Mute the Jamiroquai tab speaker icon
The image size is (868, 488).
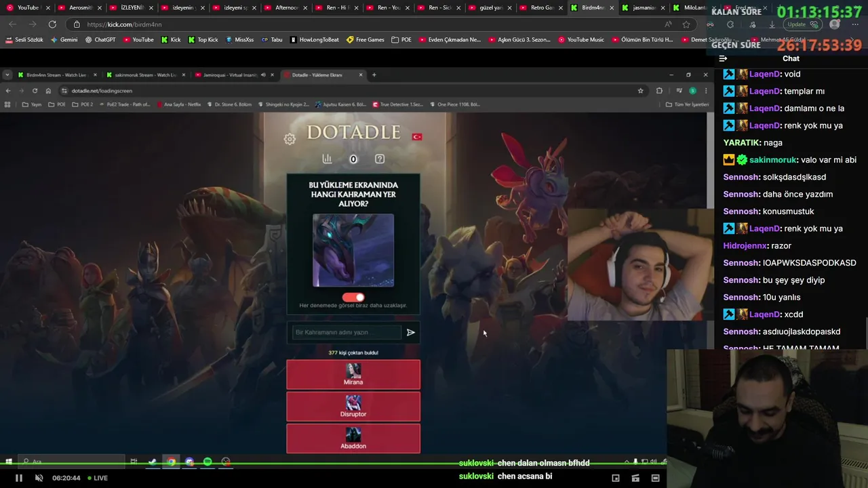263,75
